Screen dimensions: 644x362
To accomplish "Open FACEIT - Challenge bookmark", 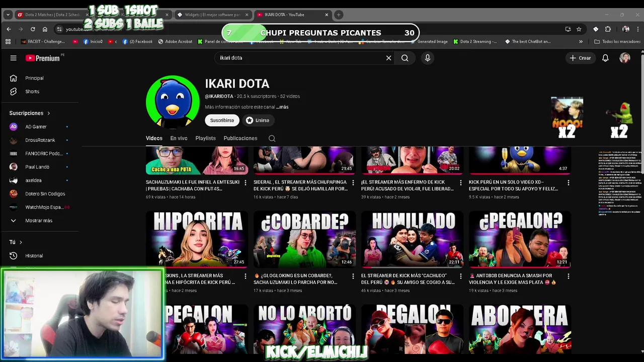I will [x=43, y=42].
